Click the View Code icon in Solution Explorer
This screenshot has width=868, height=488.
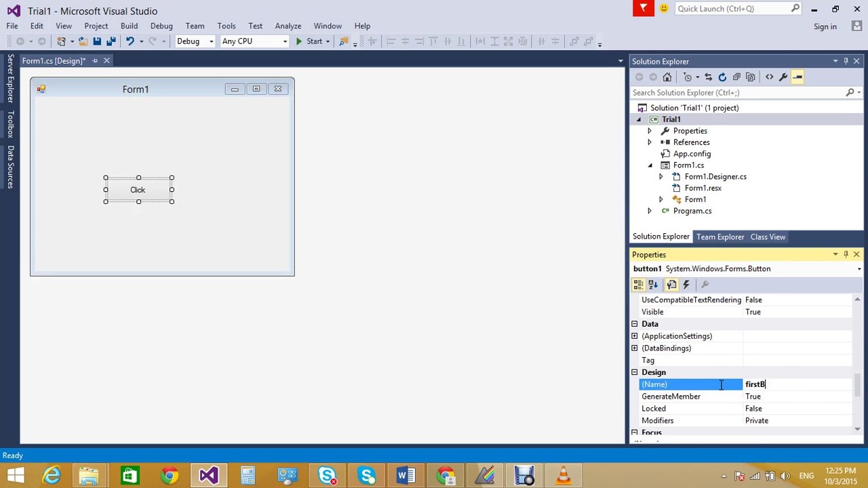(x=769, y=77)
